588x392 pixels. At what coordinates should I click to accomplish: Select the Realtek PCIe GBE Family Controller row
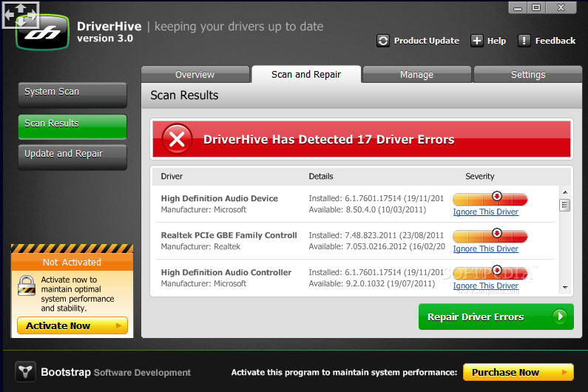coord(355,241)
